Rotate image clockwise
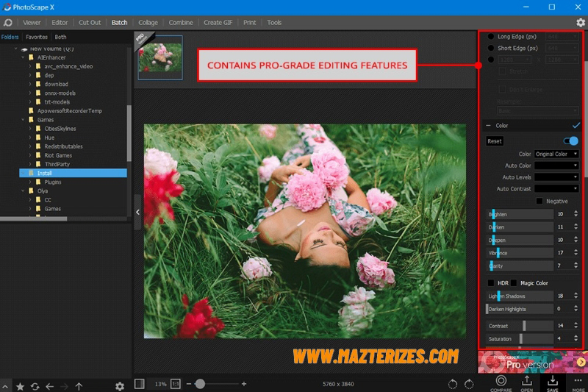 (469, 384)
